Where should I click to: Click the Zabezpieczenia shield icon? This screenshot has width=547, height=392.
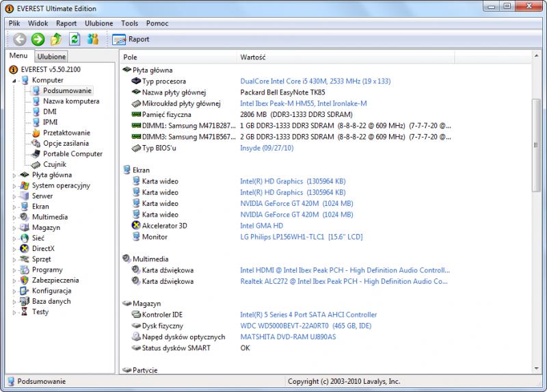point(25,280)
